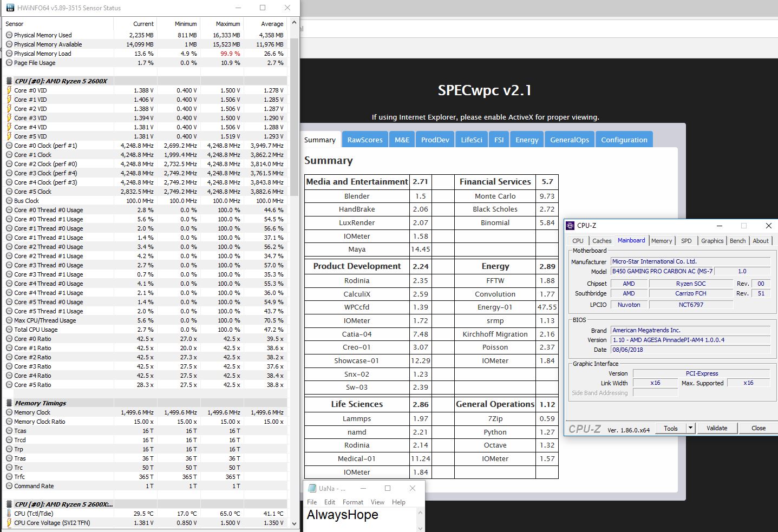Switch to the Energy tab

pyautogui.click(x=527, y=140)
